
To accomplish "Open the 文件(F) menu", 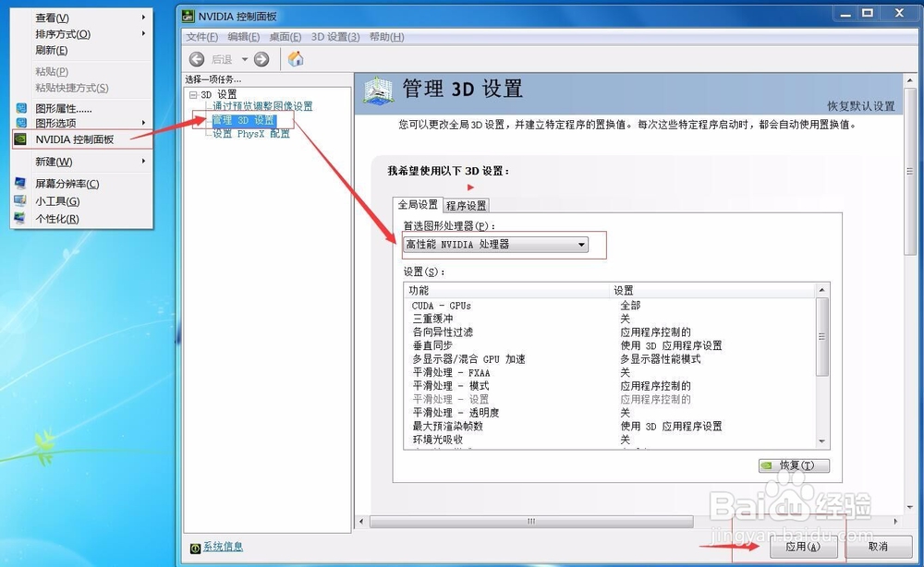I will pyautogui.click(x=202, y=37).
